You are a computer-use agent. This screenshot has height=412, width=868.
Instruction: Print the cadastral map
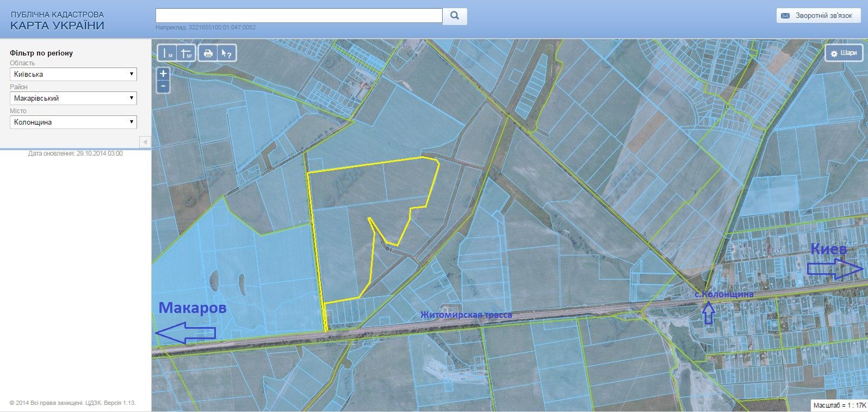[x=208, y=53]
